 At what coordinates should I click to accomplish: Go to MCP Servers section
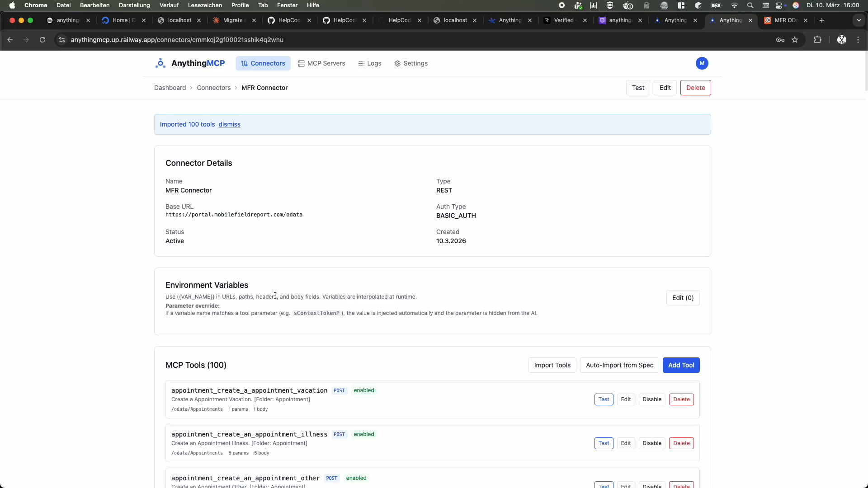[321, 63]
